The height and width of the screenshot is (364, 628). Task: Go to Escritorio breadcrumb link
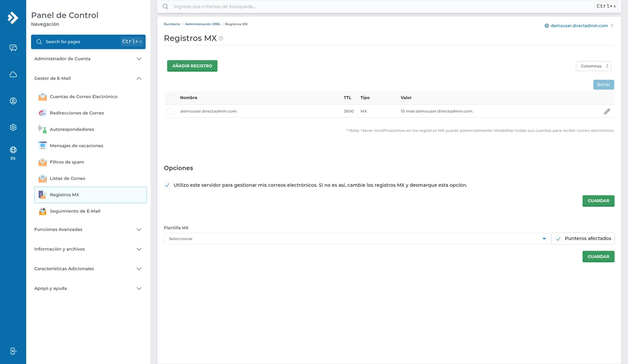point(172,24)
